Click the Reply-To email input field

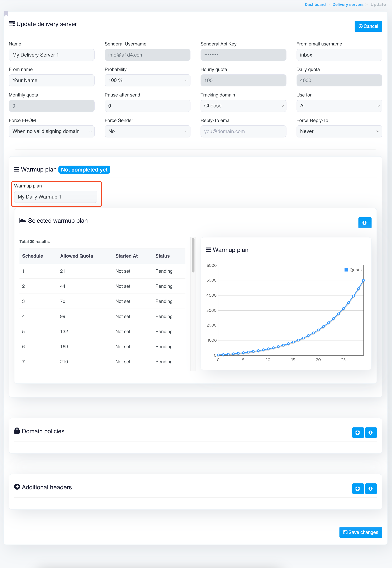243,131
